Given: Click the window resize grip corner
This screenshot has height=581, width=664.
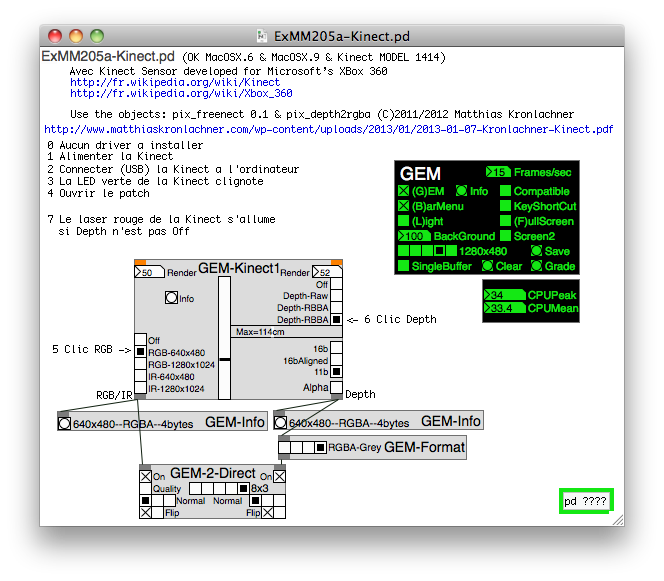Looking at the screenshot, I should click(x=618, y=520).
